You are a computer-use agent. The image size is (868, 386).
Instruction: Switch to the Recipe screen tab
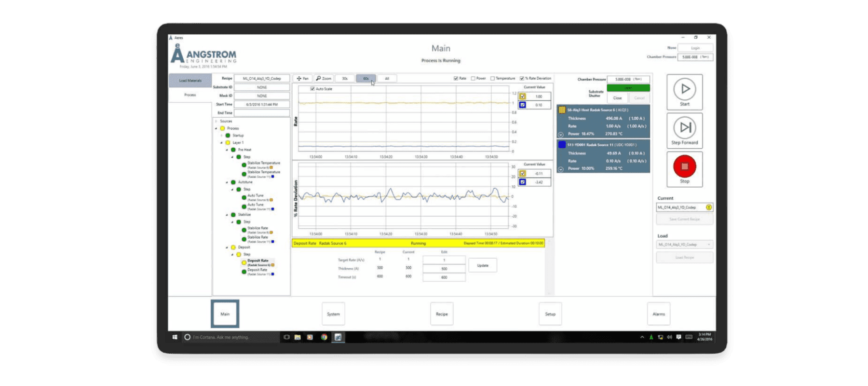[442, 314]
